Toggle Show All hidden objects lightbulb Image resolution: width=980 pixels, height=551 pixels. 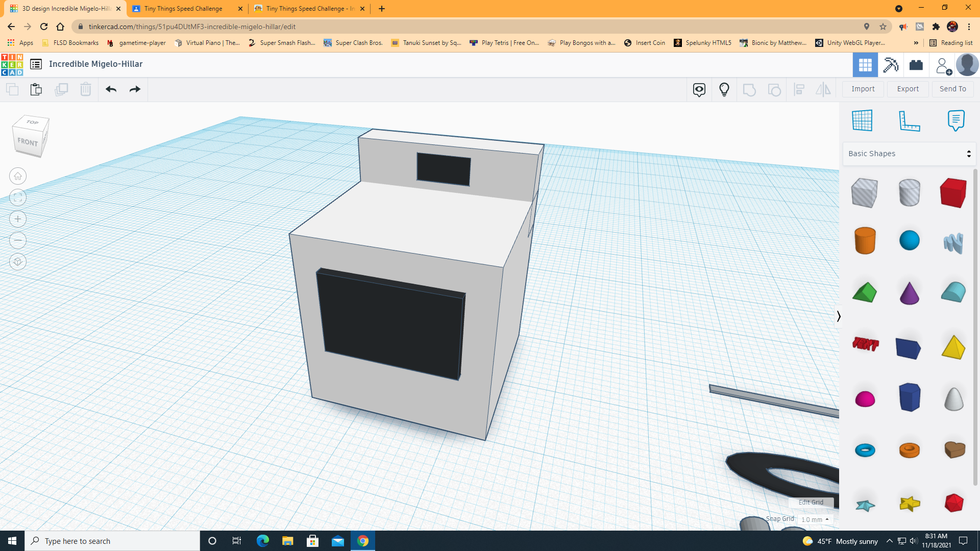coord(724,89)
